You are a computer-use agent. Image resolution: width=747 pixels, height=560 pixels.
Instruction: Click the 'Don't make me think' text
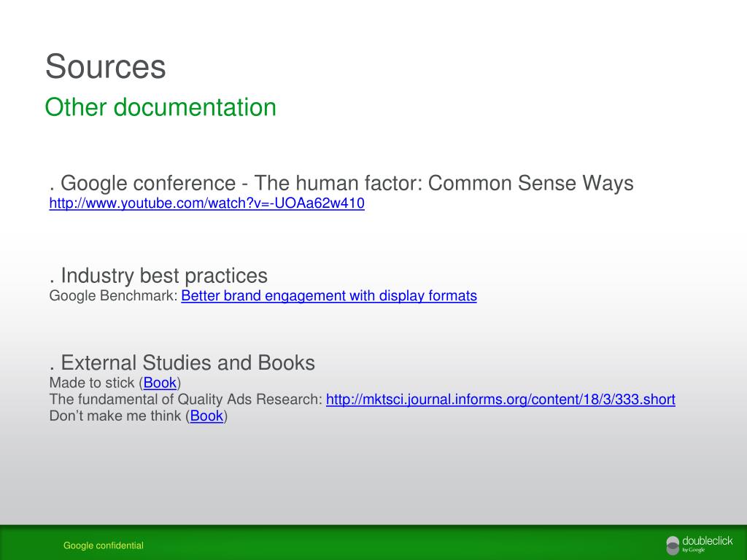(115, 416)
